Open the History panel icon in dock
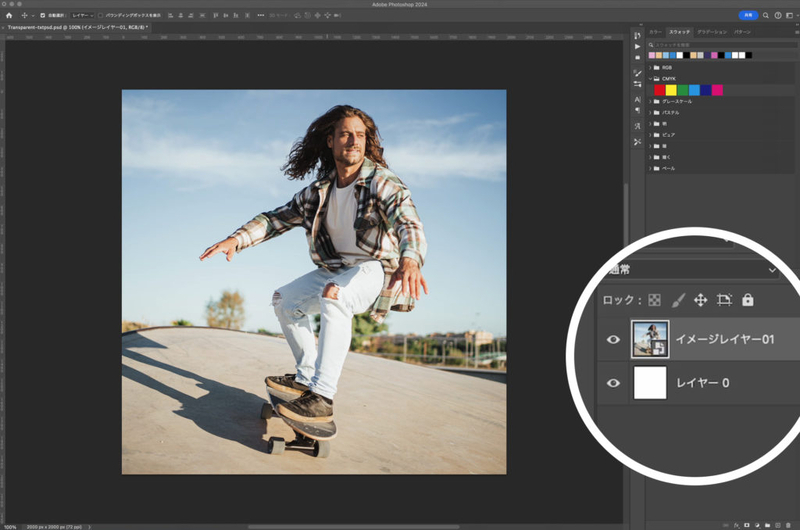 (x=637, y=36)
